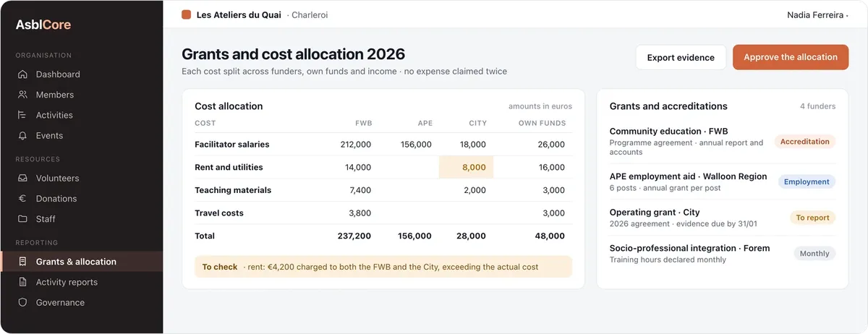Click the Accreditation status badge
868x334 pixels.
pyautogui.click(x=805, y=142)
